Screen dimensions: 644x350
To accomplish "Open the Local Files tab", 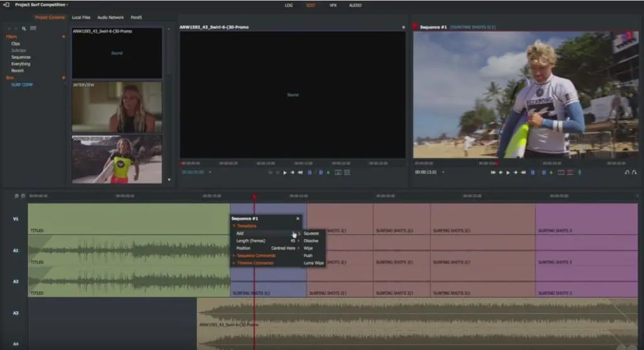I will (x=80, y=18).
